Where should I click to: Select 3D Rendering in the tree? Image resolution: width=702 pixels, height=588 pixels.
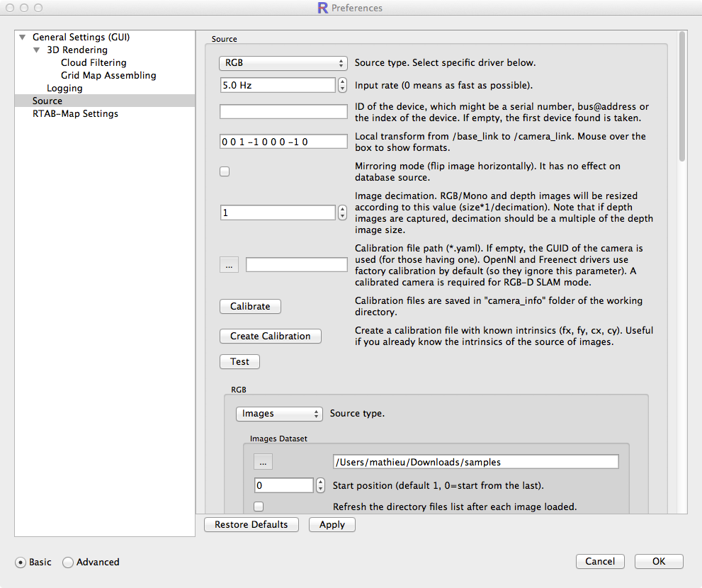pyautogui.click(x=77, y=50)
